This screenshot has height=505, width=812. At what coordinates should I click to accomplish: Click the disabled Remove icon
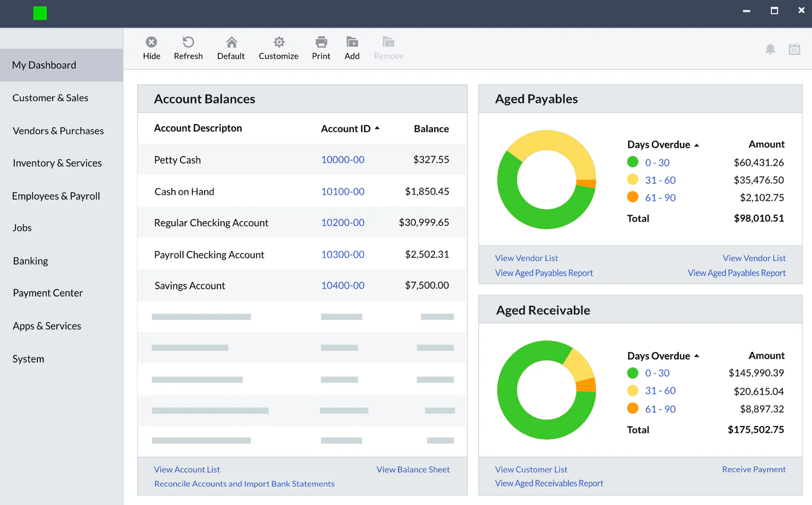(388, 48)
